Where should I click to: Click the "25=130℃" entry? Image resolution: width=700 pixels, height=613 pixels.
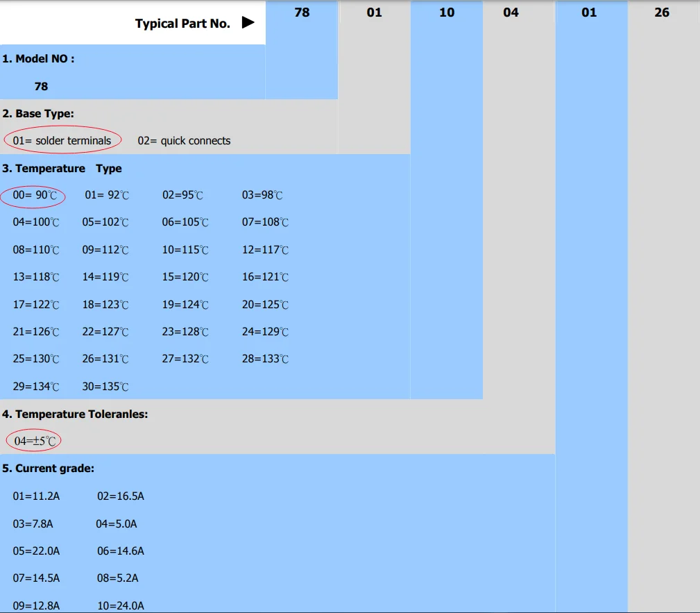pos(35,359)
